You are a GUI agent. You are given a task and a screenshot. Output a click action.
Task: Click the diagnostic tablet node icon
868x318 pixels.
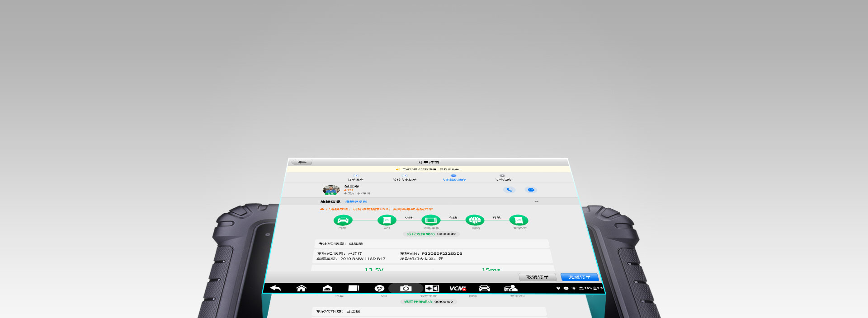[x=431, y=220]
